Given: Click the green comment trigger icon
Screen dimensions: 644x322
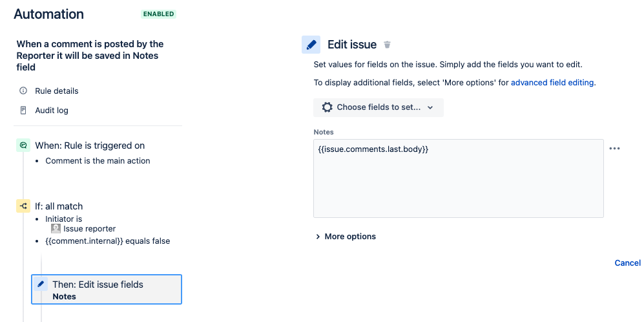Looking at the screenshot, I should (23, 145).
